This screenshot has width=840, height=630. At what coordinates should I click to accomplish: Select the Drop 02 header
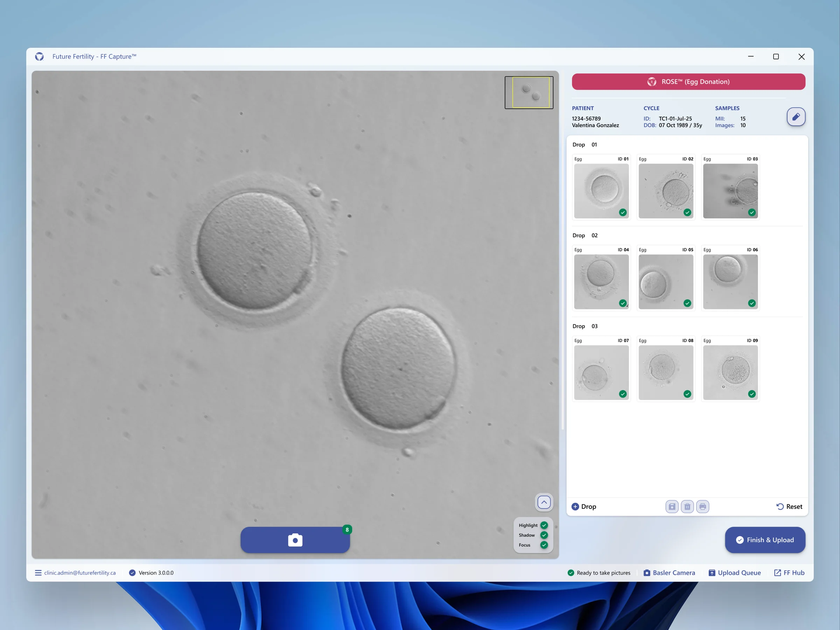tap(585, 236)
